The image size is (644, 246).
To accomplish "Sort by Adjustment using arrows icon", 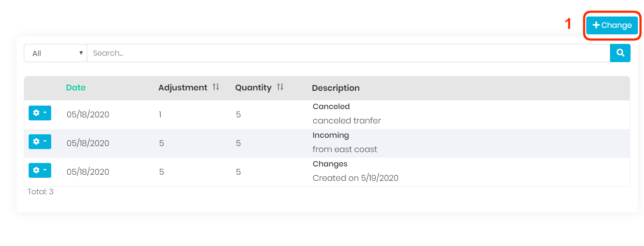I will (216, 87).
